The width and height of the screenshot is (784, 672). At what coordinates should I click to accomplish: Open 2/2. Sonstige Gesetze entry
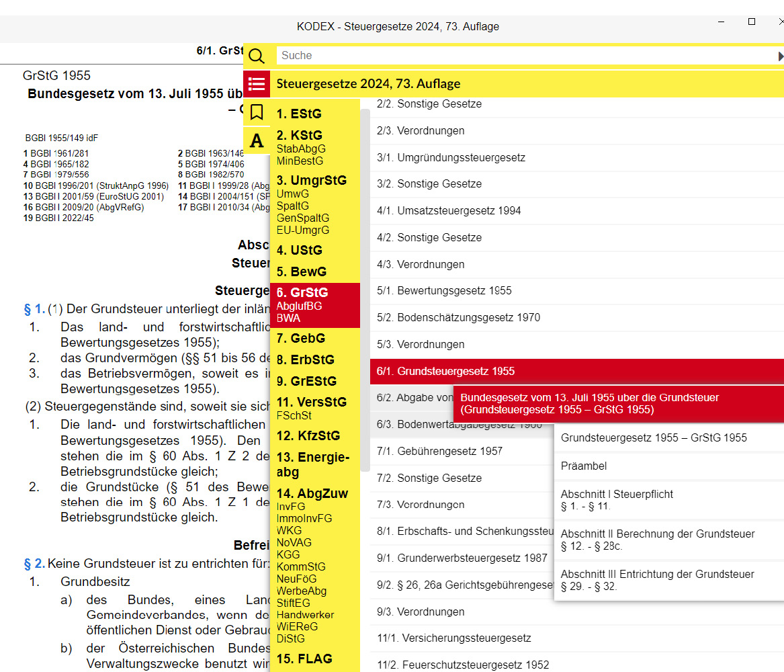(x=577, y=104)
